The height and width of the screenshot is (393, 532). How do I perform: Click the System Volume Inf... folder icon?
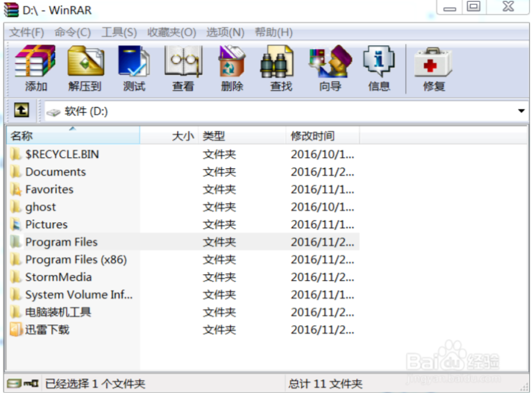15,295
